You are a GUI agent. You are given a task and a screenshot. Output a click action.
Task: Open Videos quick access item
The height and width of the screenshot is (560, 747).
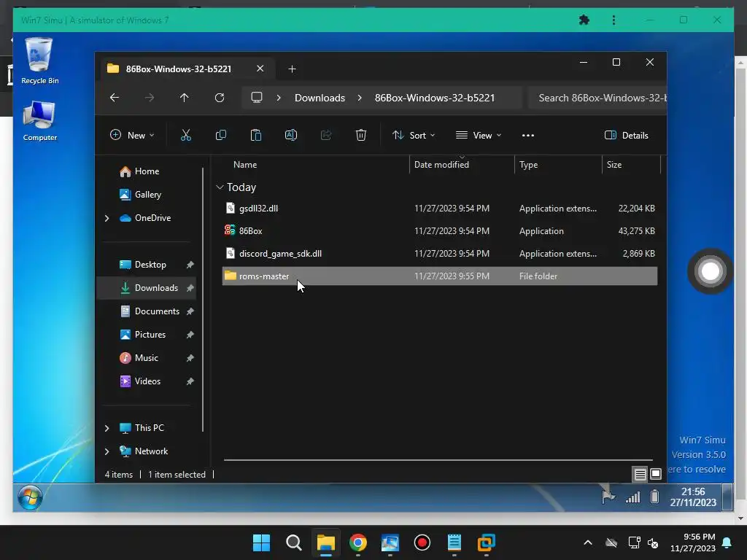coord(147,381)
